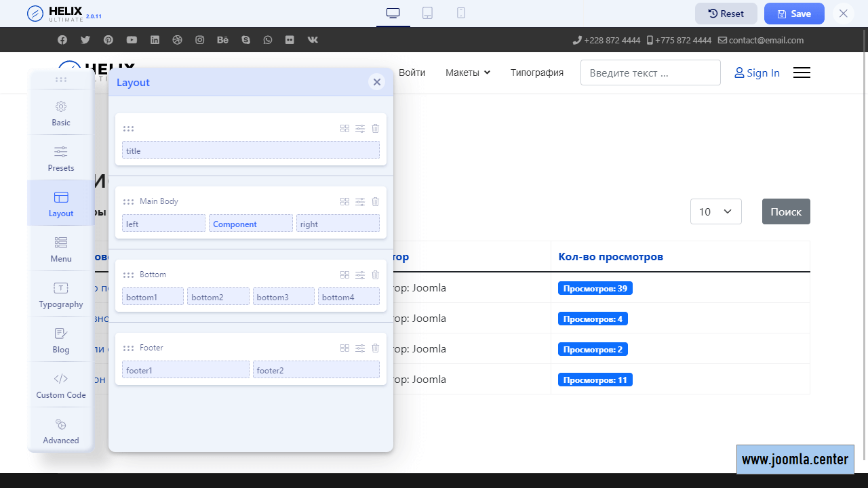Delete the Main Body row
Image resolution: width=868 pixels, height=488 pixels.
point(376,202)
